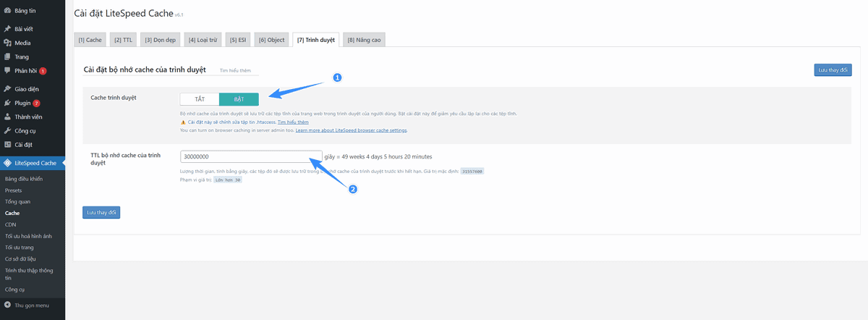Open the [4] Loại trừ tab
The width and height of the screenshot is (868, 320).
click(x=203, y=40)
